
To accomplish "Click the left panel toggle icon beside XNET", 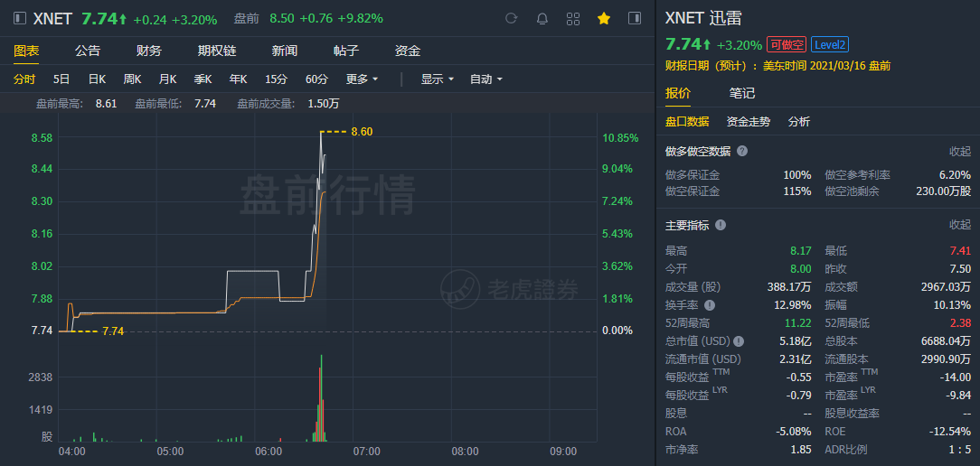I will pyautogui.click(x=20, y=18).
